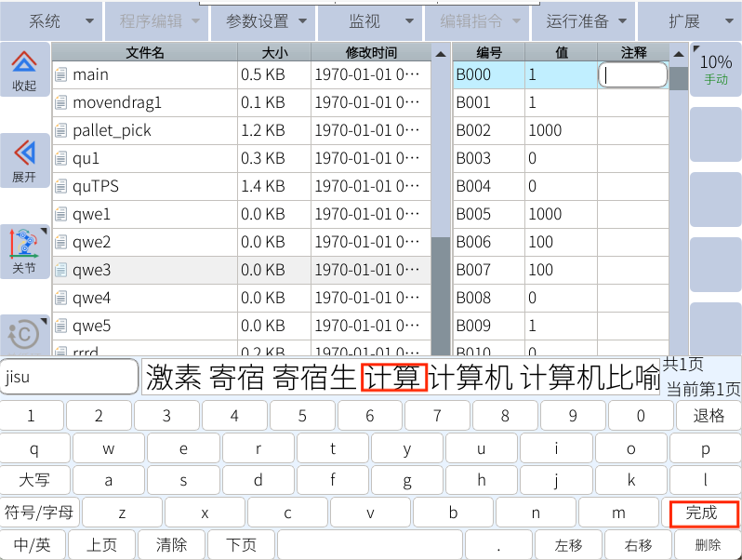Expand the 参数设置 dropdown menu

(263, 20)
